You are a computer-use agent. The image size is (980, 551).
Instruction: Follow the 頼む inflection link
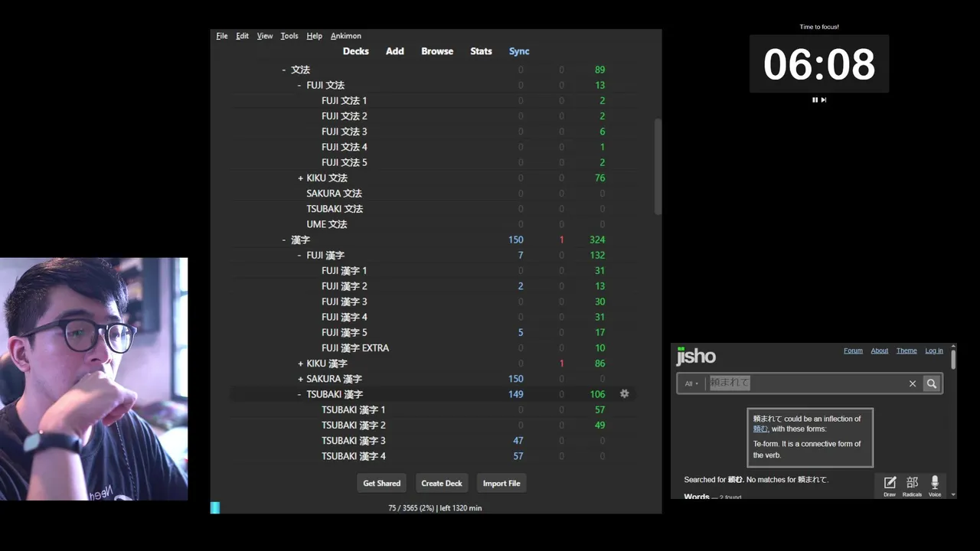point(760,429)
